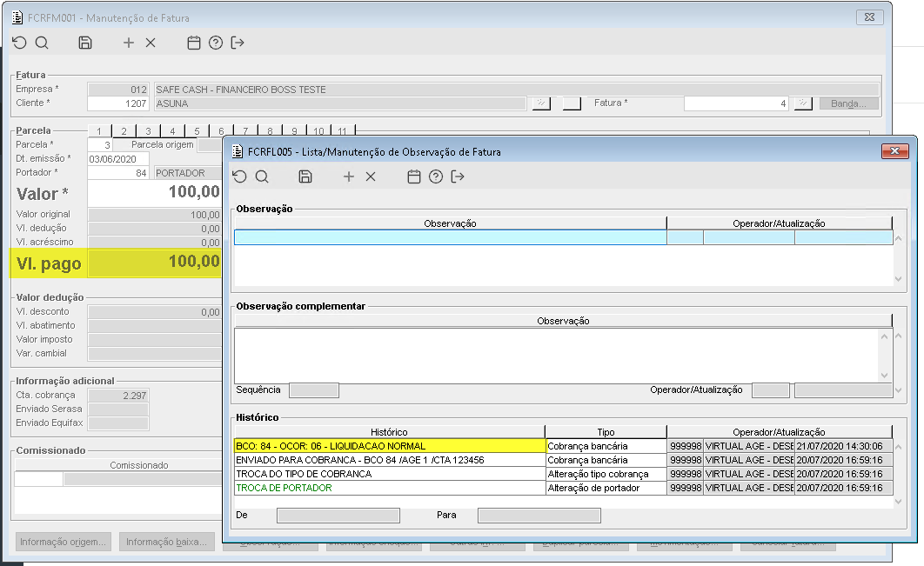Click the Tipo column header
The image size is (924, 566).
pos(606,432)
